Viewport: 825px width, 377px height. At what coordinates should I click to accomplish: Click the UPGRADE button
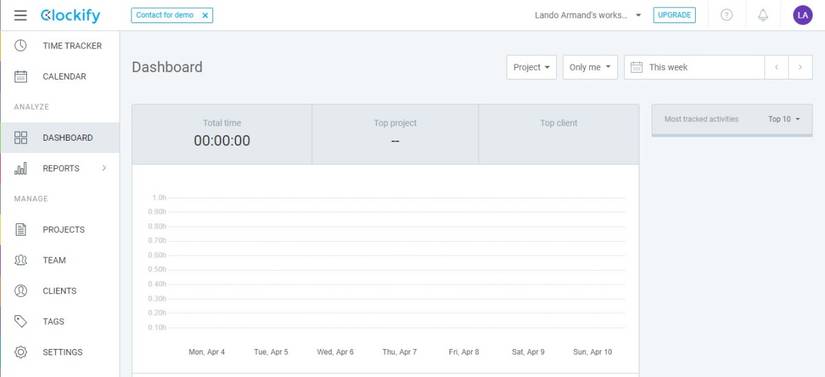[x=674, y=15]
